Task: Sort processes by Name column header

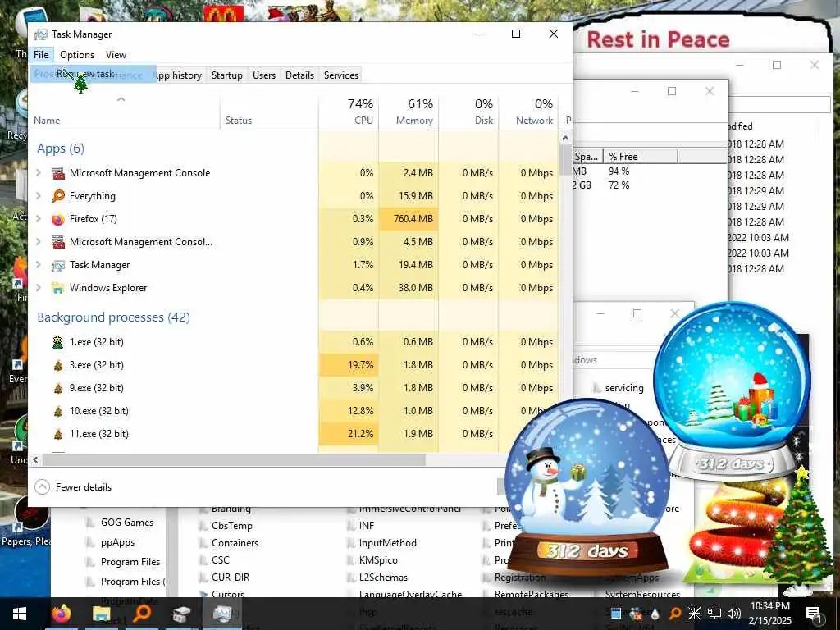Action: pos(125,112)
